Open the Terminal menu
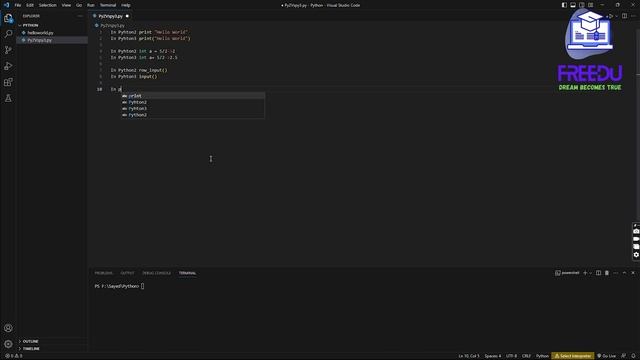Screen dimensions: 640x360 tap(108, 5)
